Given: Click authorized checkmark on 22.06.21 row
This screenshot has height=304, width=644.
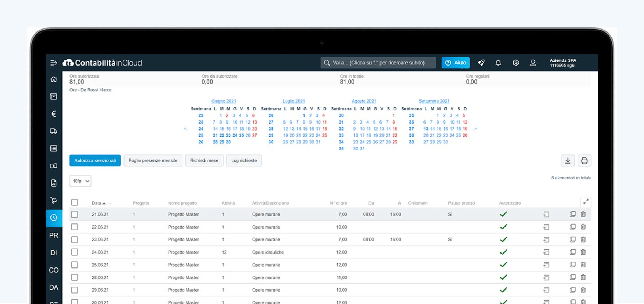Looking at the screenshot, I should point(503,227).
